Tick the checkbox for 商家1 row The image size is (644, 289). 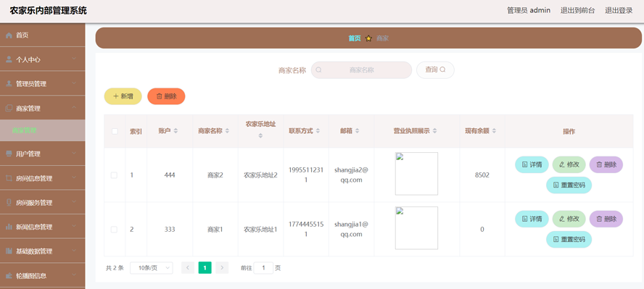point(114,230)
